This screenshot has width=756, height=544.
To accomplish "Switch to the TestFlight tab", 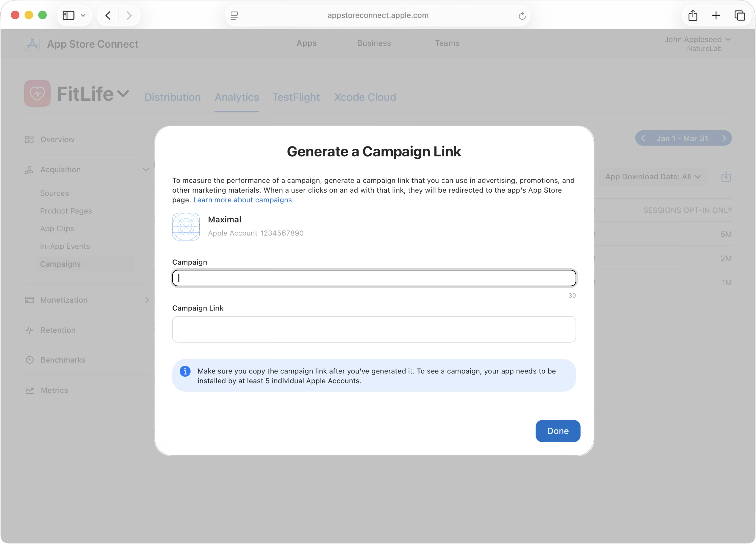I will click(x=296, y=97).
